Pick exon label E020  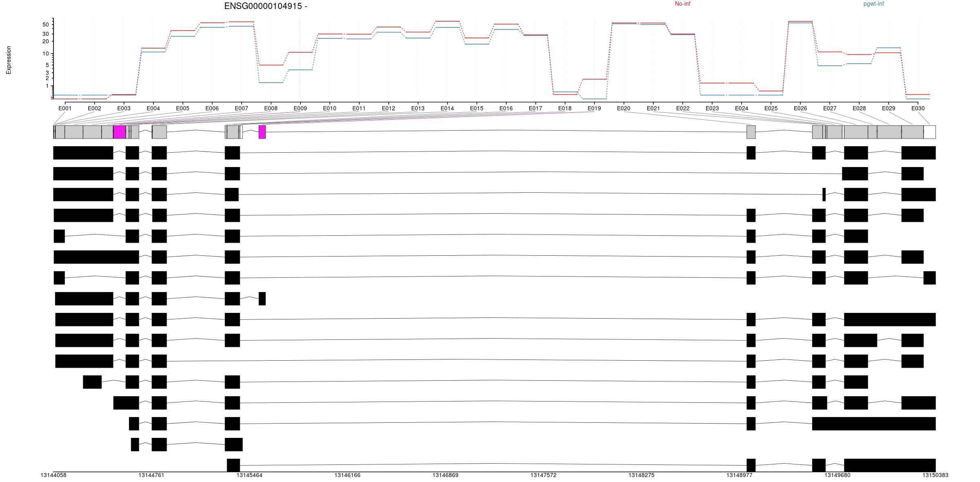click(624, 108)
